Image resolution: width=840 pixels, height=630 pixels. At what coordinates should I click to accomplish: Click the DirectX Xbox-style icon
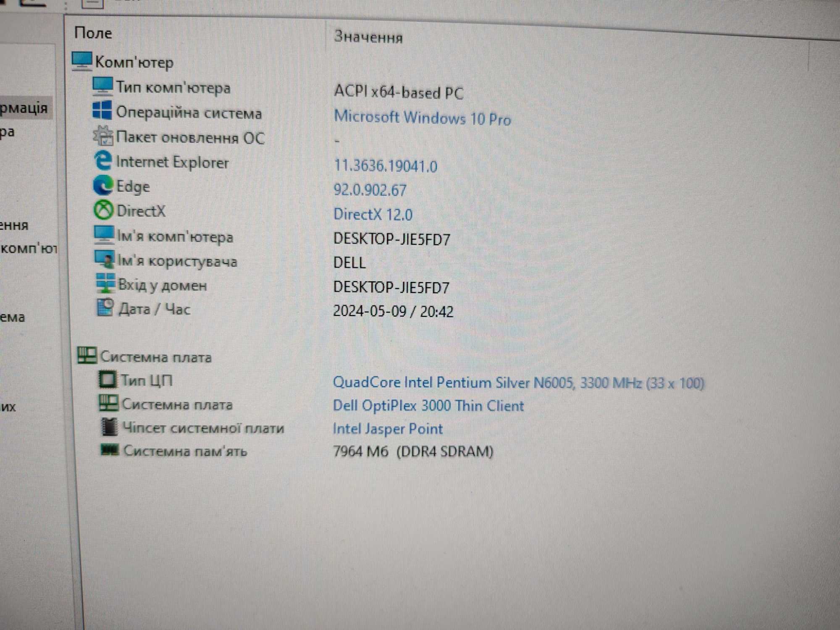(x=103, y=210)
